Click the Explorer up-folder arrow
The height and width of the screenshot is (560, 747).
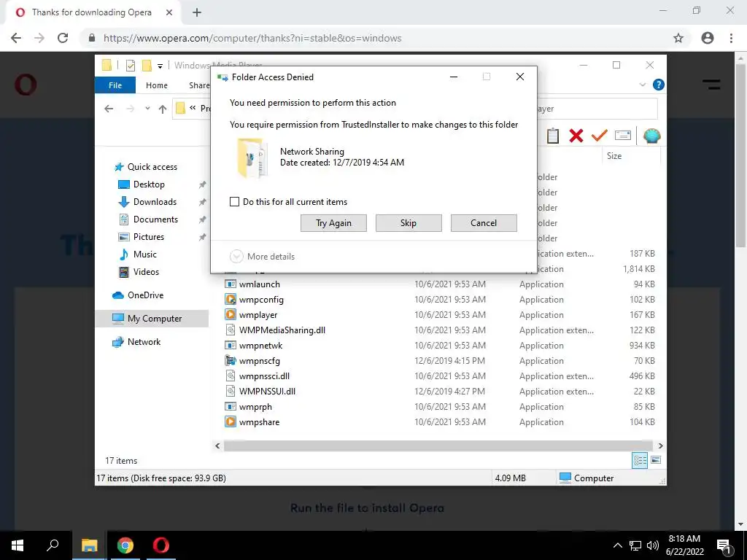coord(163,109)
